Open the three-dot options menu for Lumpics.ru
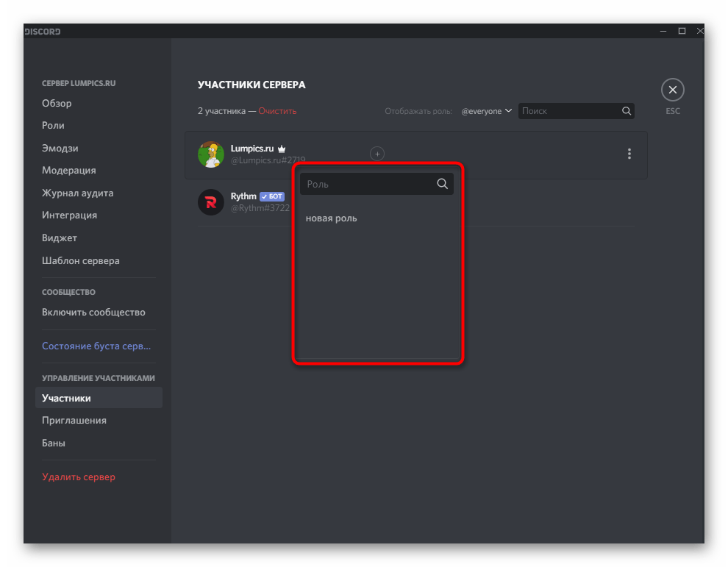This screenshot has width=728, height=567. point(629,154)
